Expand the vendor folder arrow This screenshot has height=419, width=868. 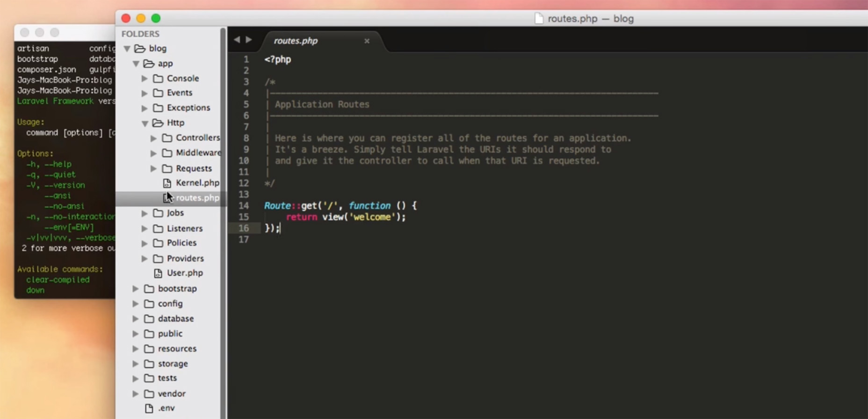pos(136,394)
